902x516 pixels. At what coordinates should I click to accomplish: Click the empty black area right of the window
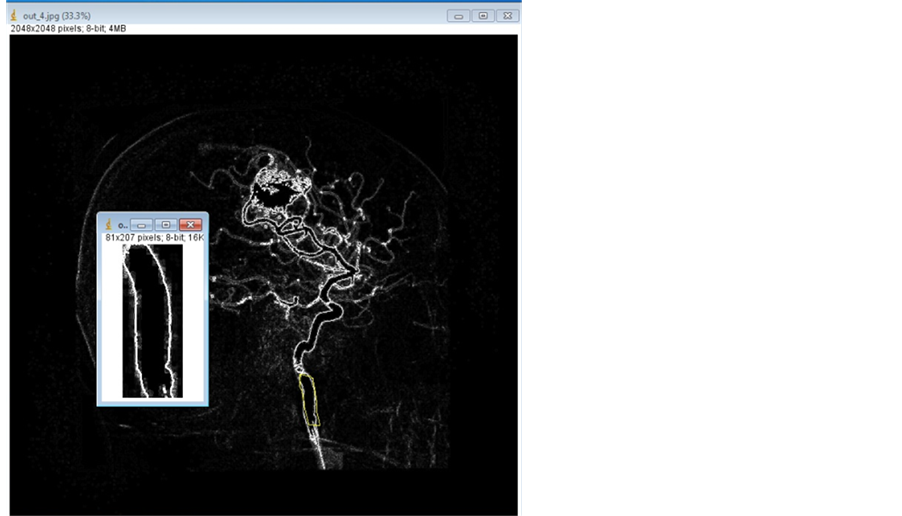pos(710,260)
